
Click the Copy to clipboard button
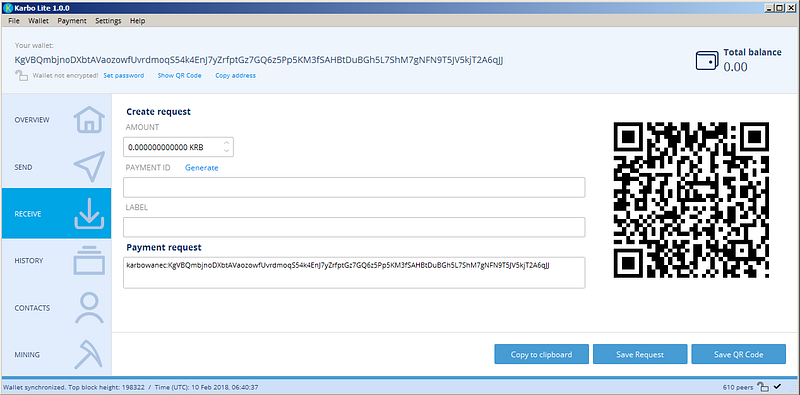pyautogui.click(x=541, y=354)
